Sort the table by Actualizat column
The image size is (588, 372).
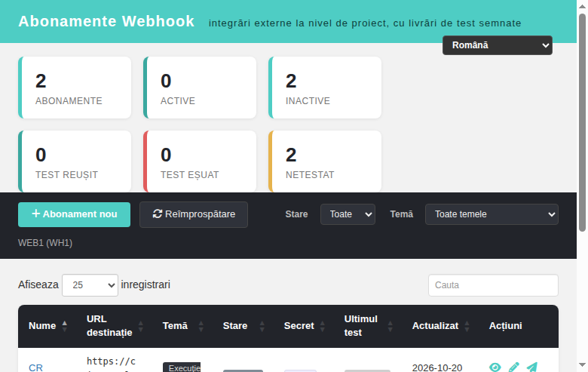point(441,326)
